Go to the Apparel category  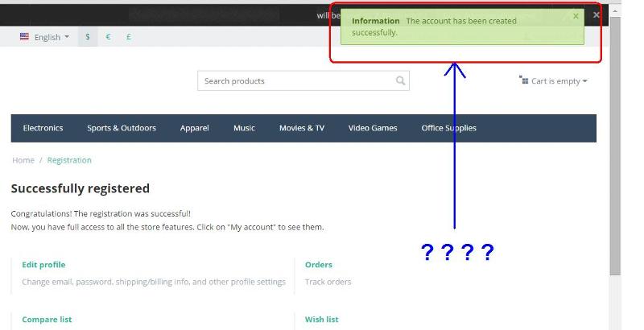pyautogui.click(x=194, y=128)
